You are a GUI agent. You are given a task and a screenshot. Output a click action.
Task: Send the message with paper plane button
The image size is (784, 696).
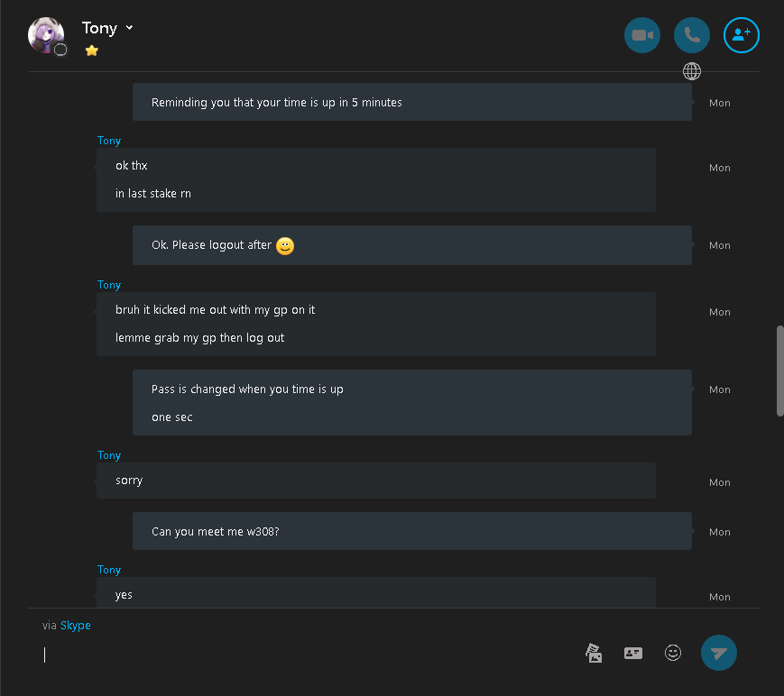pos(718,653)
